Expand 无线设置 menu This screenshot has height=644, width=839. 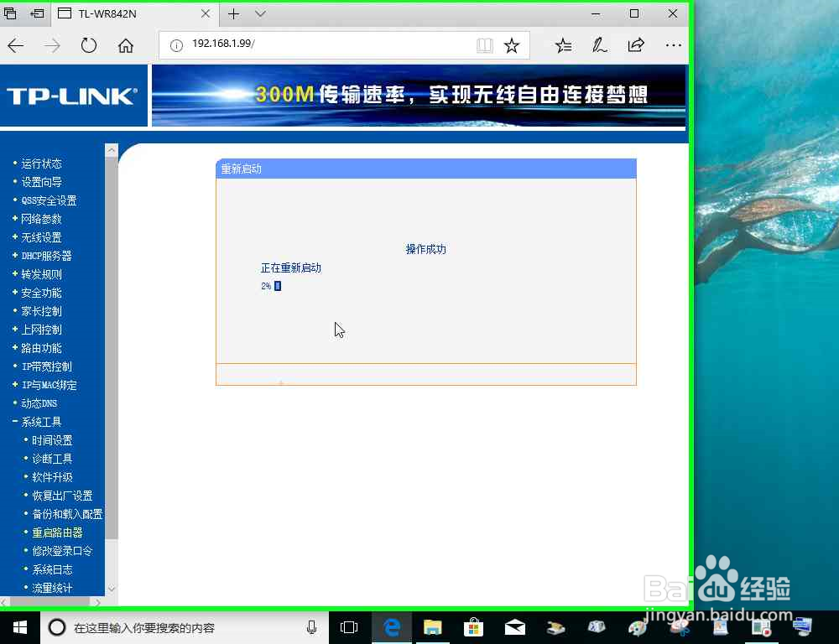pos(41,237)
